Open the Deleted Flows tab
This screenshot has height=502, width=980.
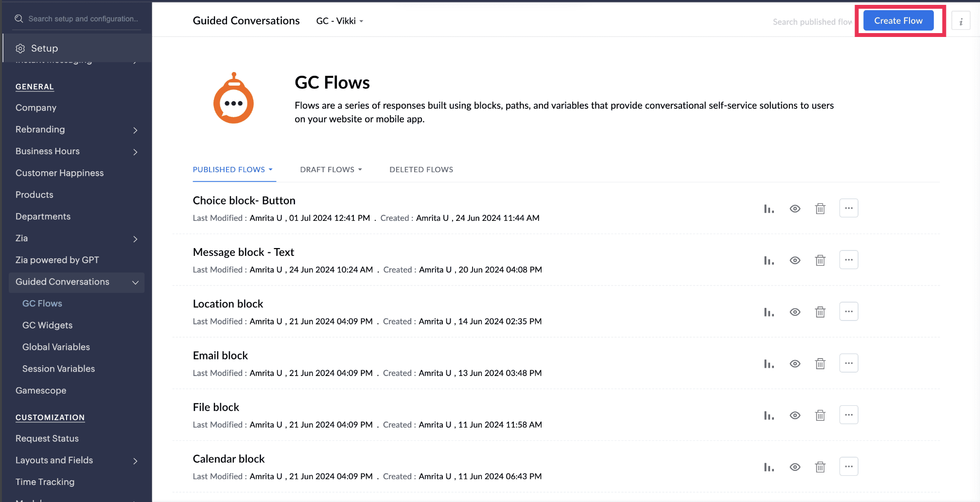click(x=421, y=170)
